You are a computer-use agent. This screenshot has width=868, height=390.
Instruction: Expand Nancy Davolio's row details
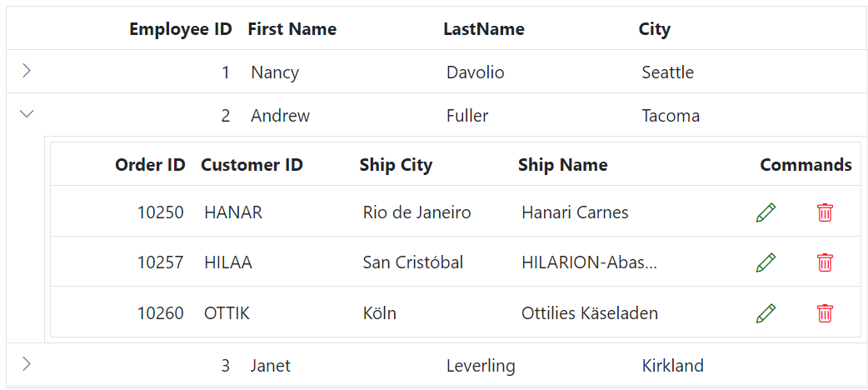click(27, 71)
